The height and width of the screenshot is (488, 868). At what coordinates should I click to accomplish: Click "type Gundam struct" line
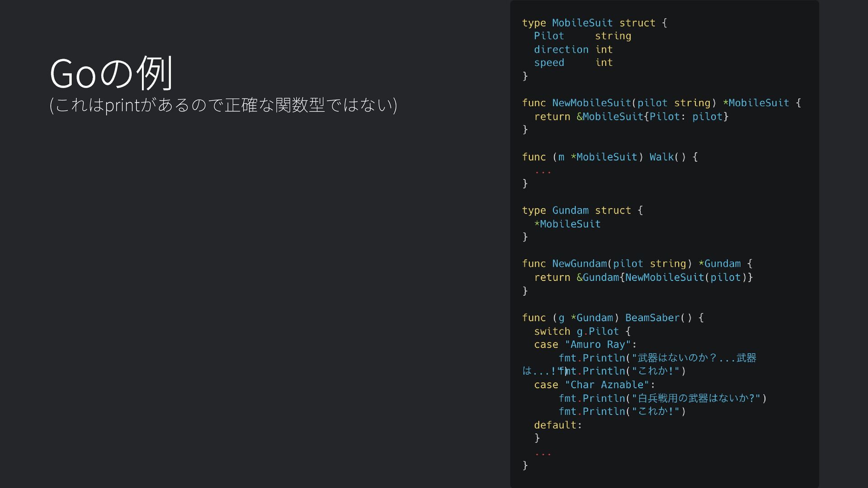click(582, 211)
